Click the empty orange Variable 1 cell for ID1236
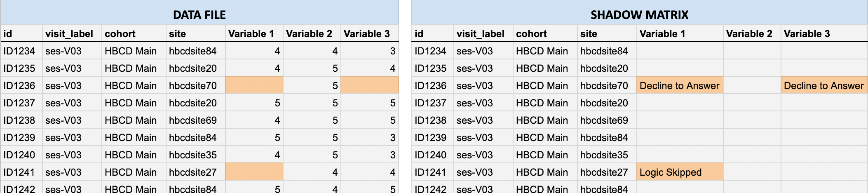The width and height of the screenshot is (868, 193). pyautogui.click(x=254, y=85)
